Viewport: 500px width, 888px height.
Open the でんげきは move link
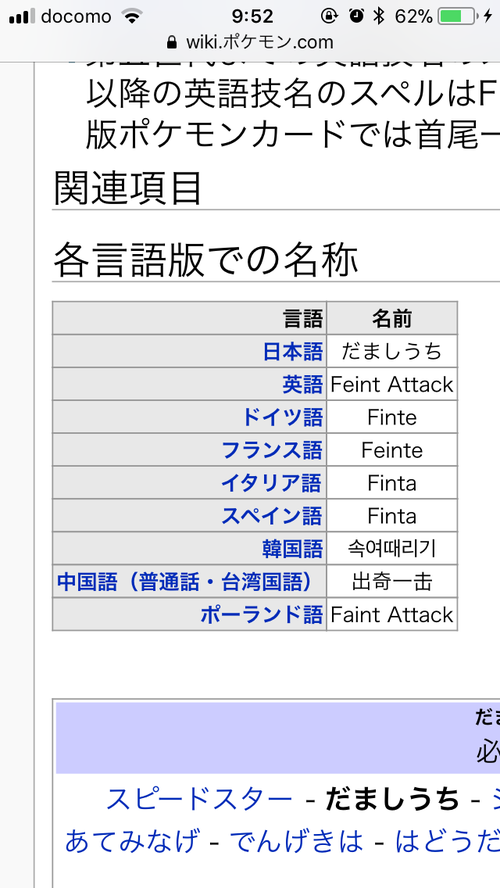[x=296, y=841]
